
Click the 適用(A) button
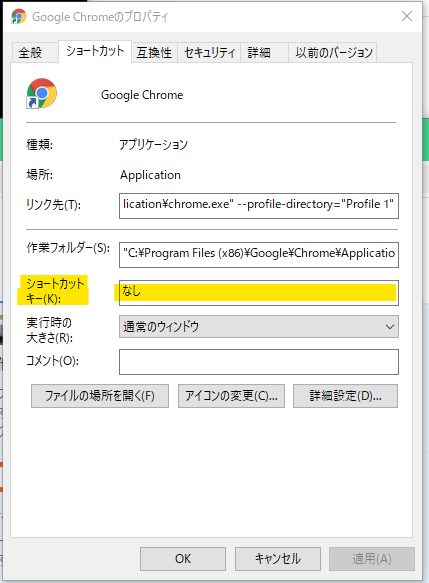click(372, 558)
